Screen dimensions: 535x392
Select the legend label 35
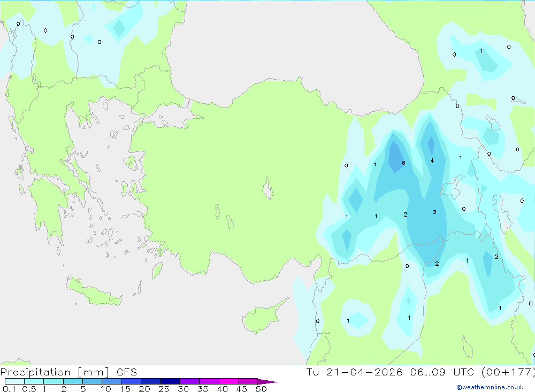point(203,389)
